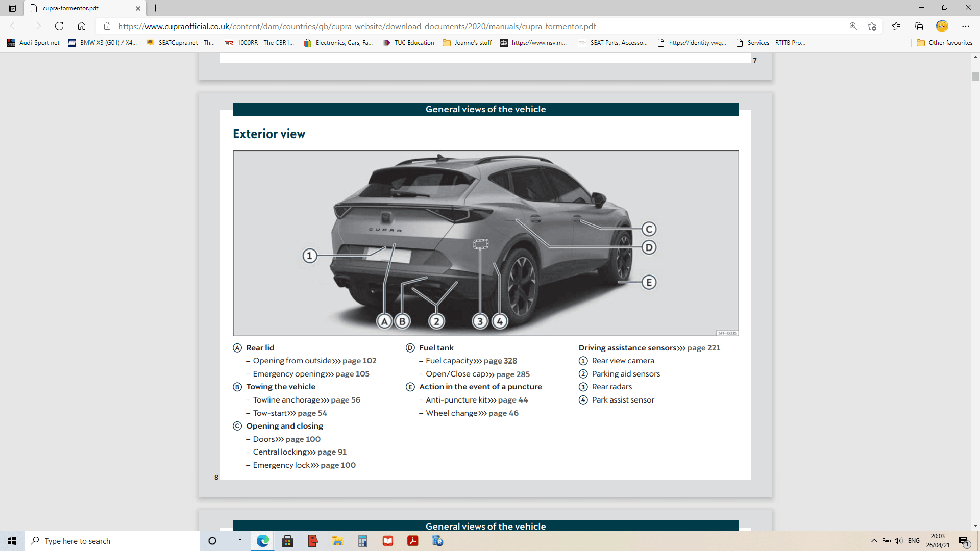This screenshot has height=551, width=980.
Task: Click the Refresh page icon
Action: tap(59, 26)
